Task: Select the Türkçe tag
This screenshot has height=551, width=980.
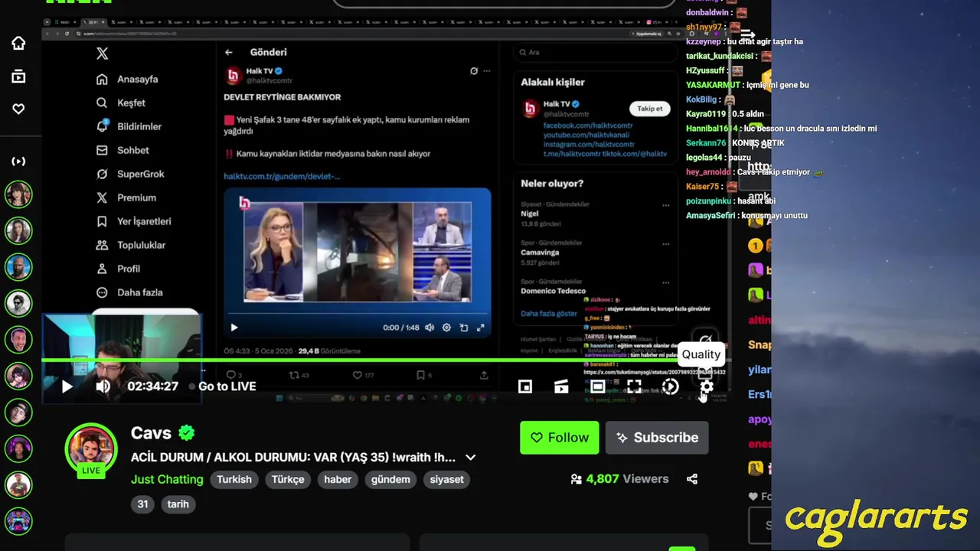Action: tap(288, 480)
